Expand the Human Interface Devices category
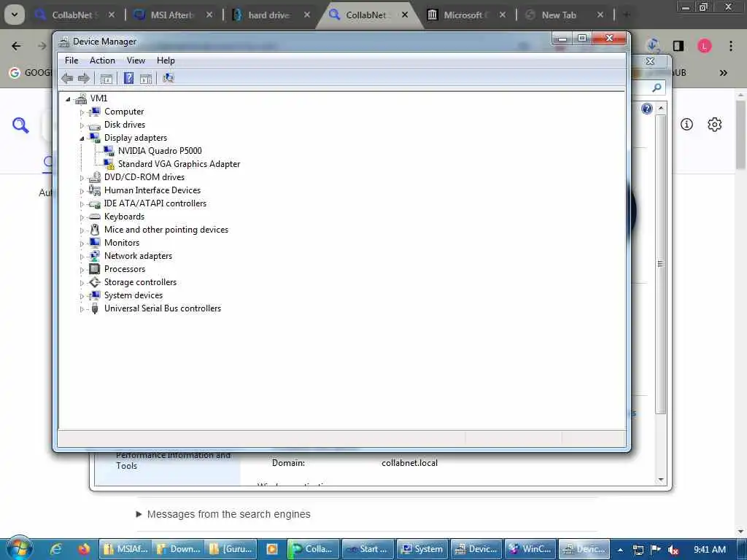The image size is (747, 560). click(x=82, y=191)
